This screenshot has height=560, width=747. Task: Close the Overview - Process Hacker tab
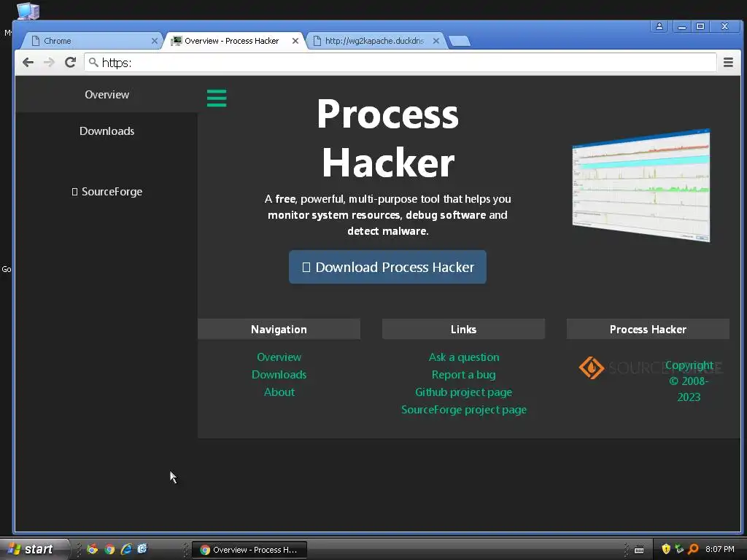[x=295, y=41]
